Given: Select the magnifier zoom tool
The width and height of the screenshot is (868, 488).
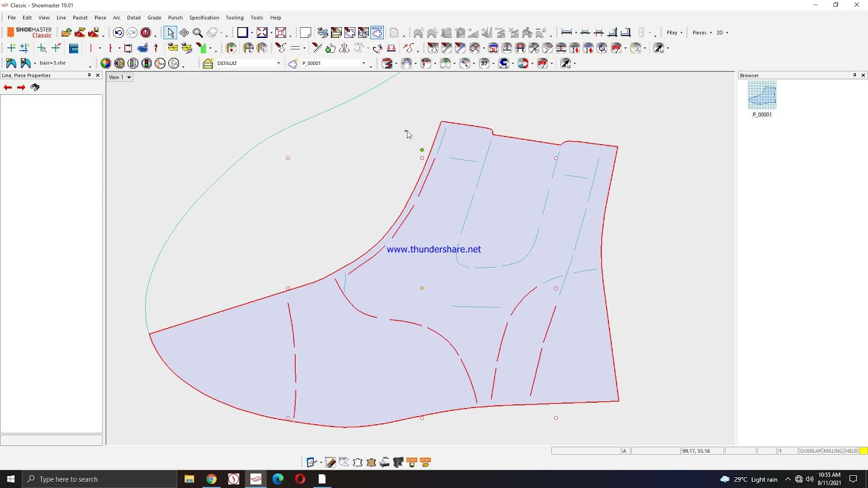Looking at the screenshot, I should coord(197,33).
